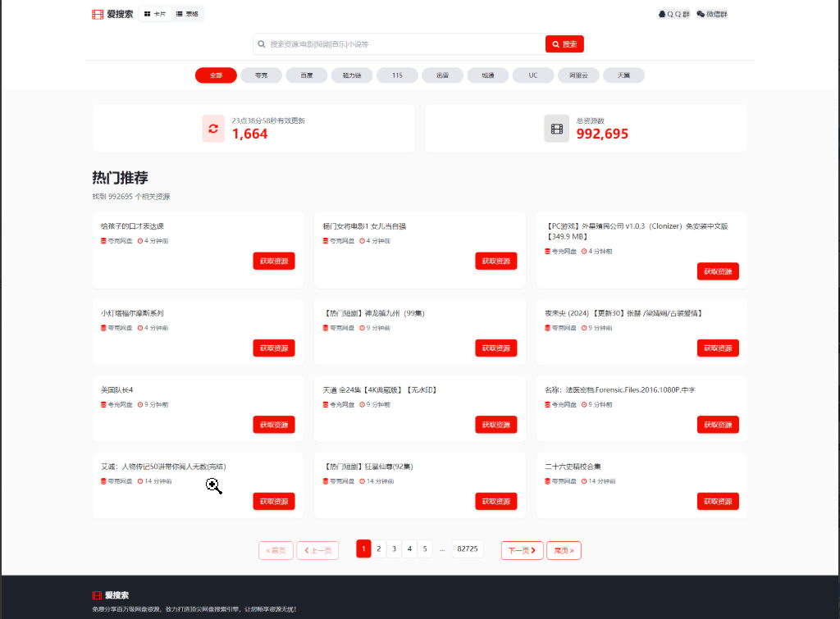Screen dimensions: 840x619
Task: Go to pagination page 3
Action: [395, 548]
